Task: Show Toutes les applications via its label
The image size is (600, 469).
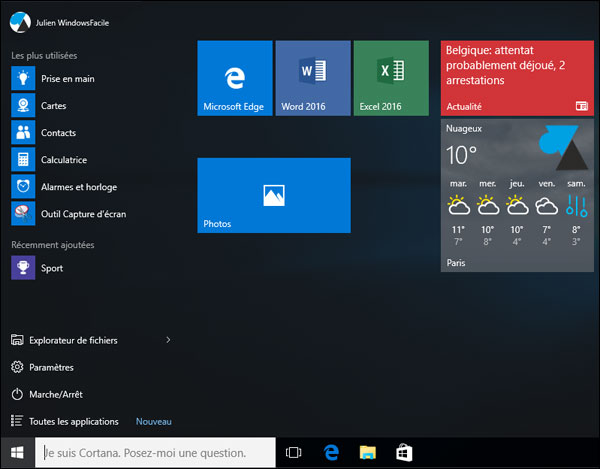Action: click(74, 422)
